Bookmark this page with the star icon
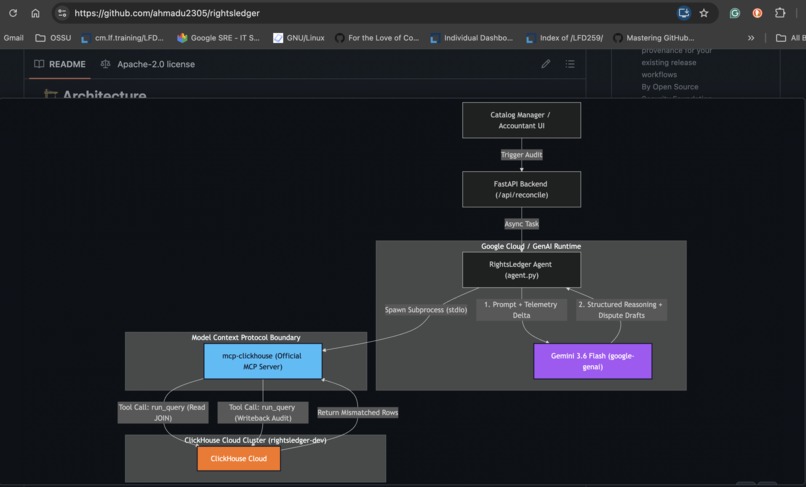This screenshot has width=806, height=487. click(x=704, y=13)
